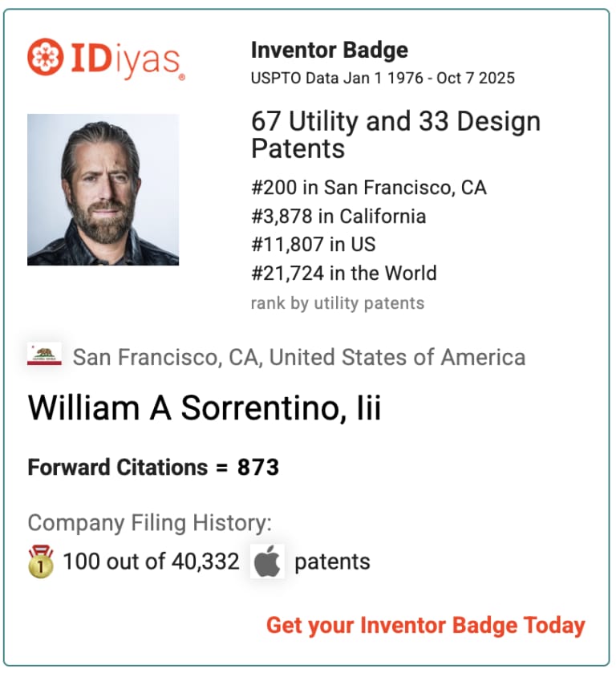This screenshot has height=677, width=616.
Task: Click the inventor name William A Sorrentino
Action: 205,407
